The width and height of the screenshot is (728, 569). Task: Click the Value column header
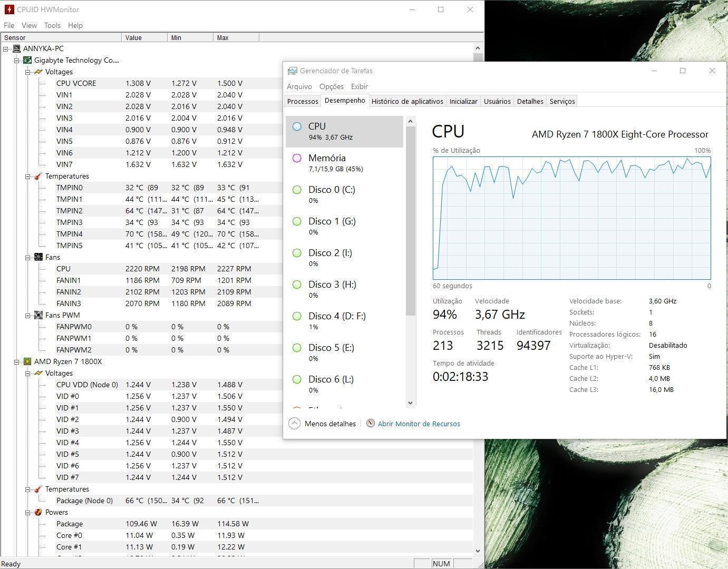click(145, 37)
